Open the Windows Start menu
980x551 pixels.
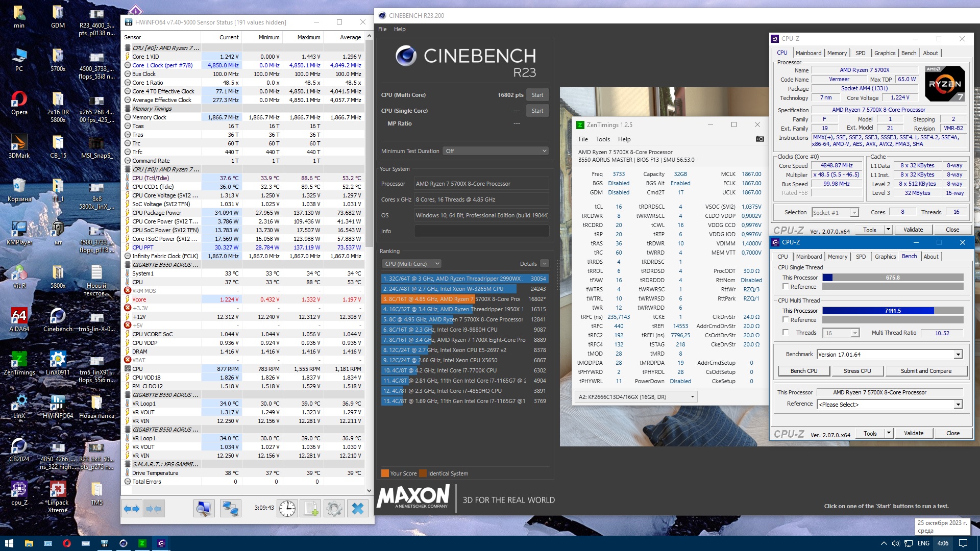[9, 543]
